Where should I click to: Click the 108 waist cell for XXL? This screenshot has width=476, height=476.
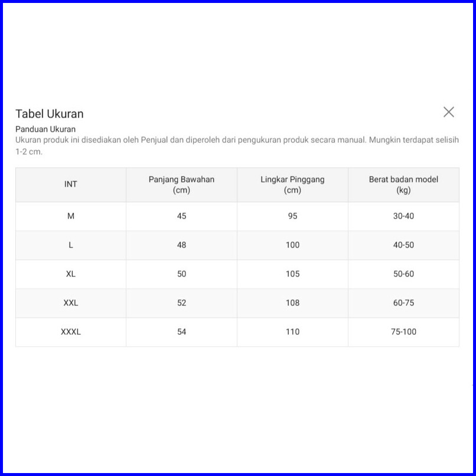pyautogui.click(x=292, y=303)
